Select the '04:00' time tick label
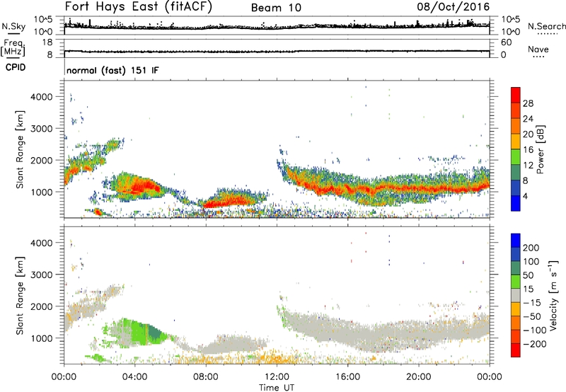The width and height of the screenshot is (566, 392). point(134,377)
